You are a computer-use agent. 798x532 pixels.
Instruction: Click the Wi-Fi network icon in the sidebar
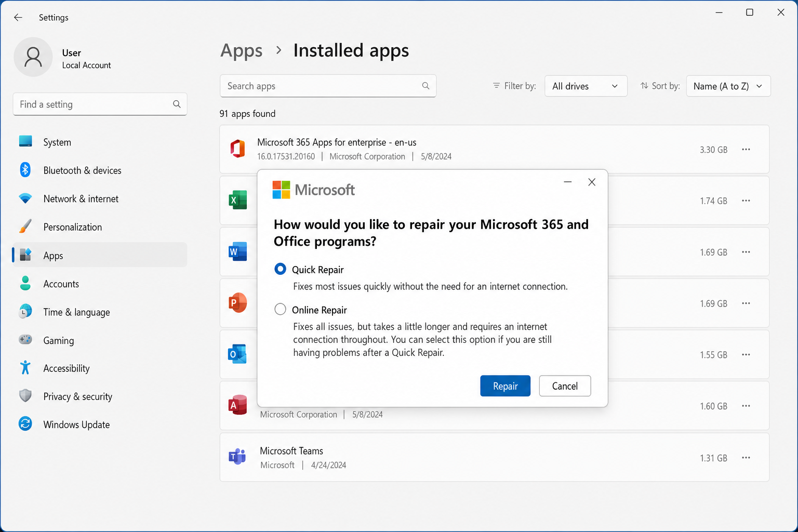pos(25,198)
